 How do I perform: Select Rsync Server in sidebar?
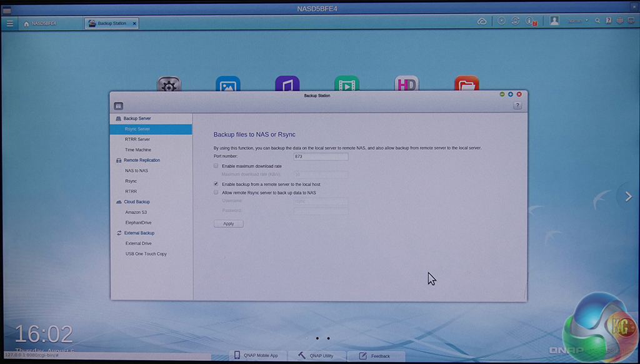pos(151,129)
